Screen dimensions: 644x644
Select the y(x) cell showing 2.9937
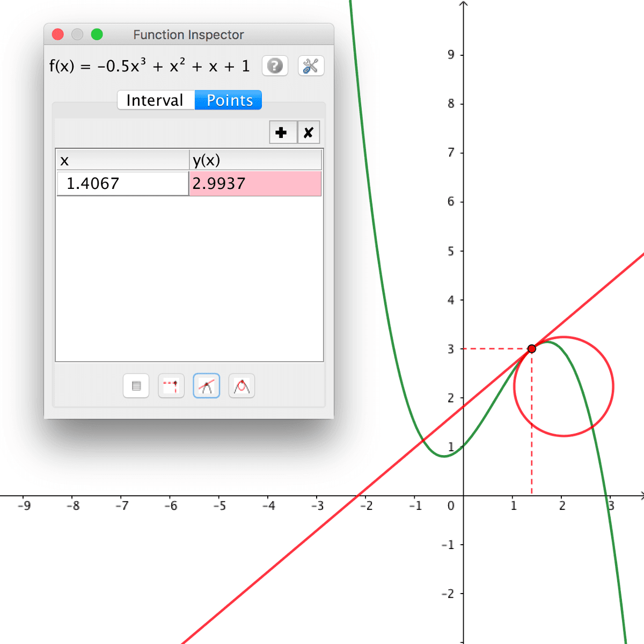[x=255, y=184]
